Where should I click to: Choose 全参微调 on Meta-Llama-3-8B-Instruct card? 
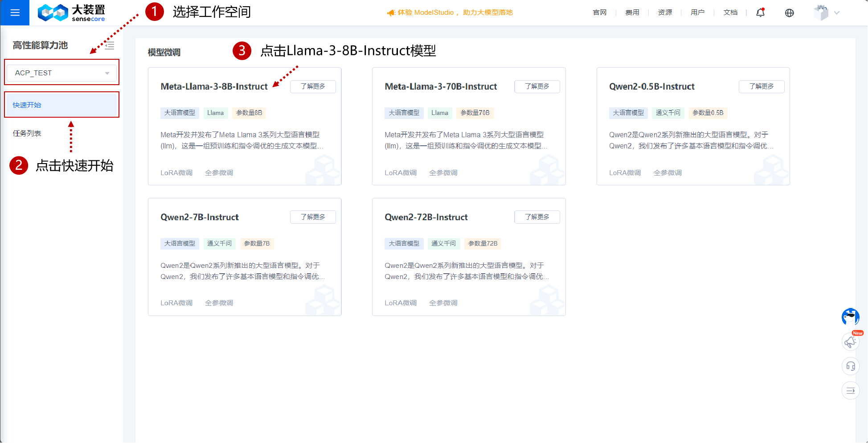coord(219,173)
